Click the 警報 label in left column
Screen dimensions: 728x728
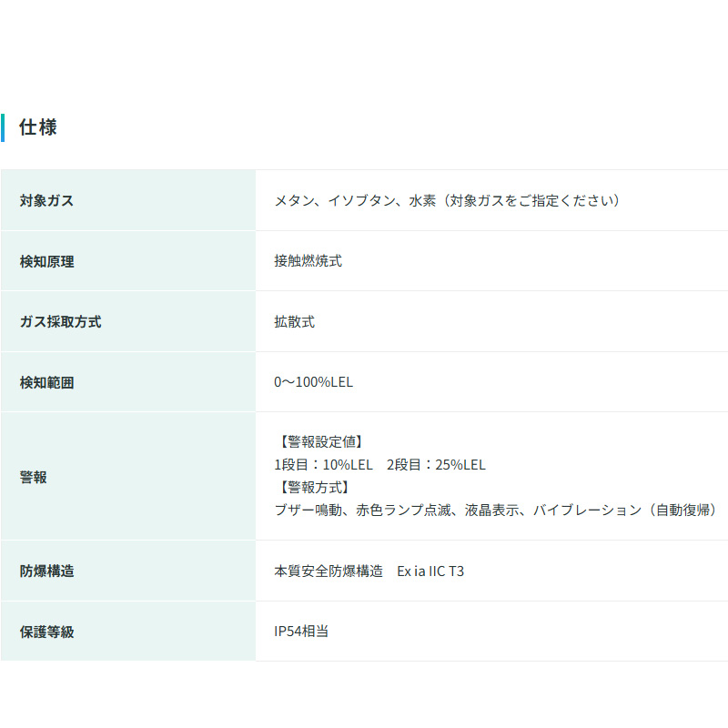33,477
